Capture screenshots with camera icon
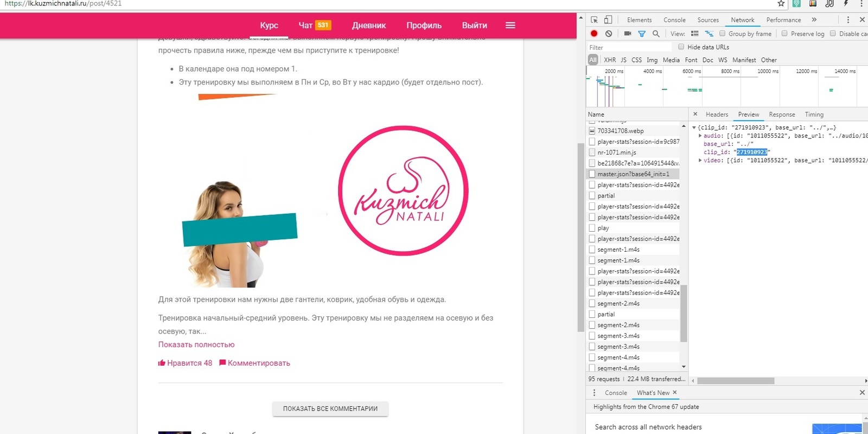868x434 pixels. tap(628, 34)
